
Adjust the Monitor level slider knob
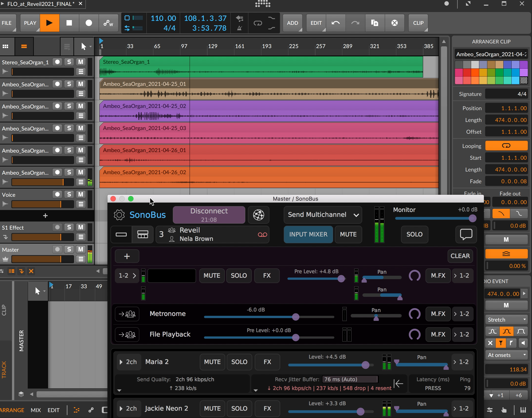tap(472, 218)
